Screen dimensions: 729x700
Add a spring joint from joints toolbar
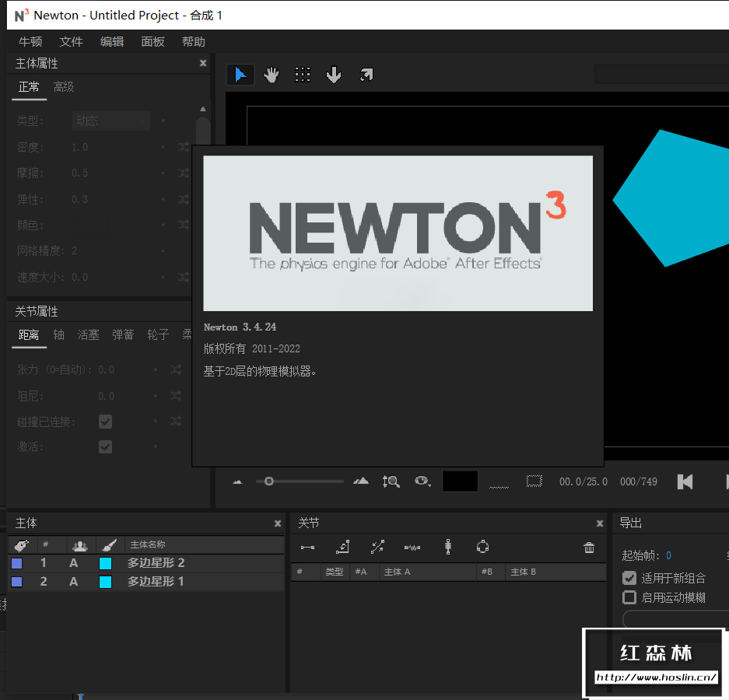click(412, 548)
